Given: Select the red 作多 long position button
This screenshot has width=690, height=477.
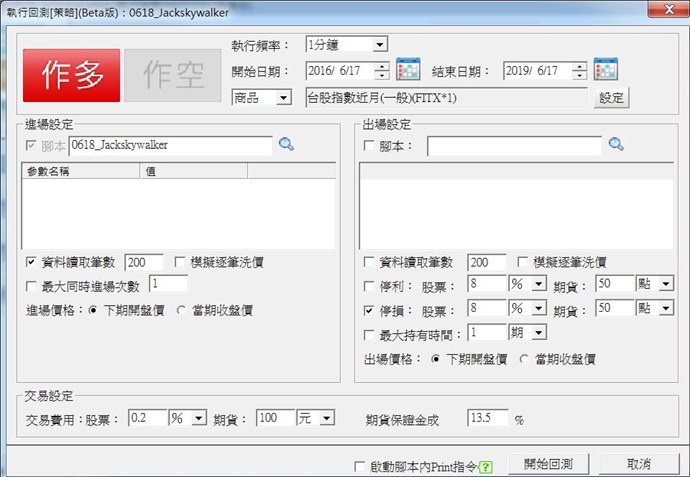Looking at the screenshot, I should coord(71,74).
